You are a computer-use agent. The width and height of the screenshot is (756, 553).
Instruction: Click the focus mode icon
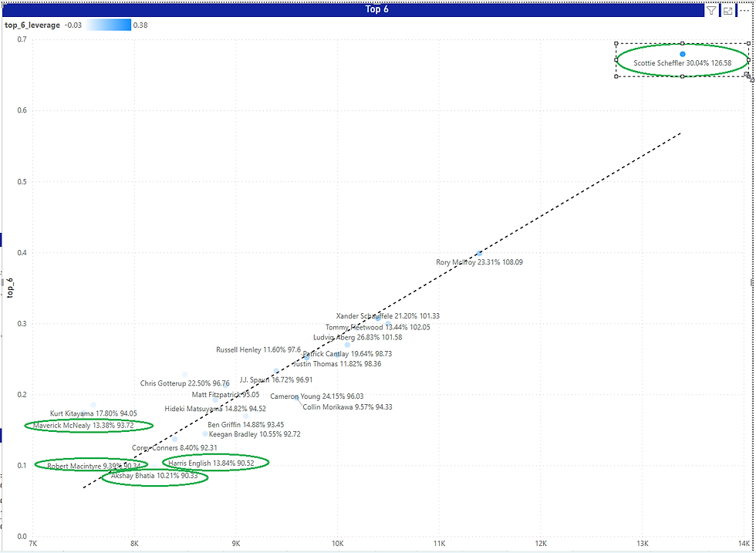click(727, 10)
